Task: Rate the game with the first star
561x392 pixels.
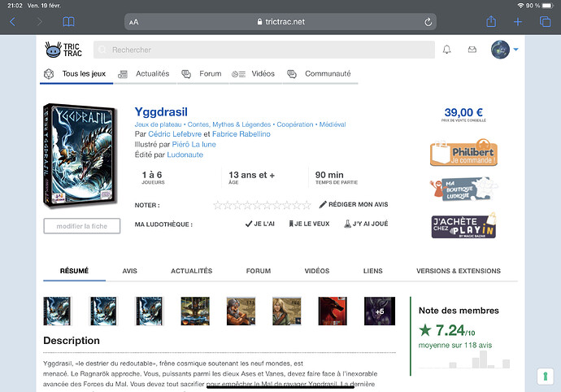Action: tap(218, 205)
